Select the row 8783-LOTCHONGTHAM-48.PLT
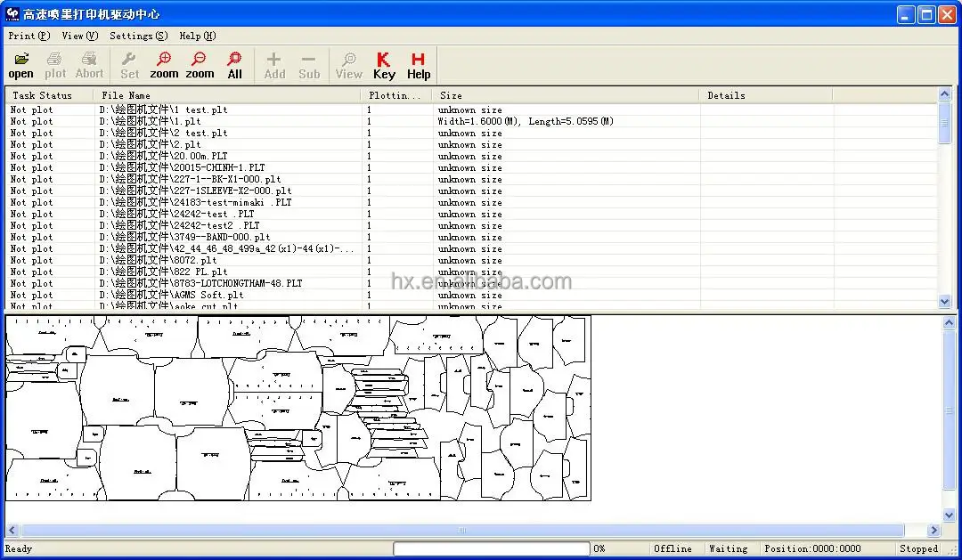Viewport: 962px width, 560px height. click(x=471, y=284)
